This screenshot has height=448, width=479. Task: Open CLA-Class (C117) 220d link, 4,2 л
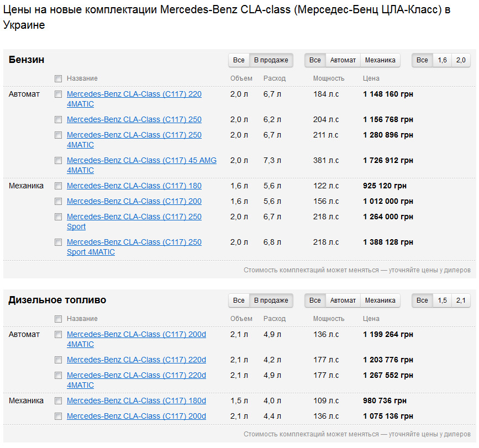[x=136, y=360]
